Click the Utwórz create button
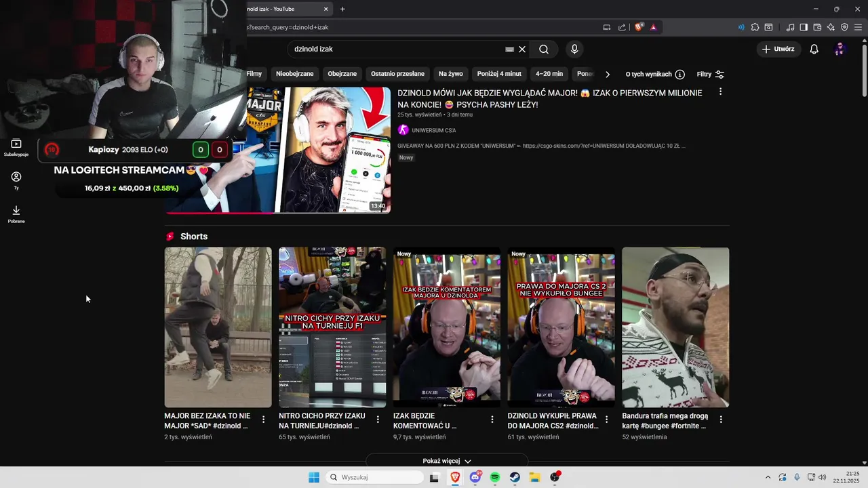The width and height of the screenshot is (868, 488). click(778, 49)
